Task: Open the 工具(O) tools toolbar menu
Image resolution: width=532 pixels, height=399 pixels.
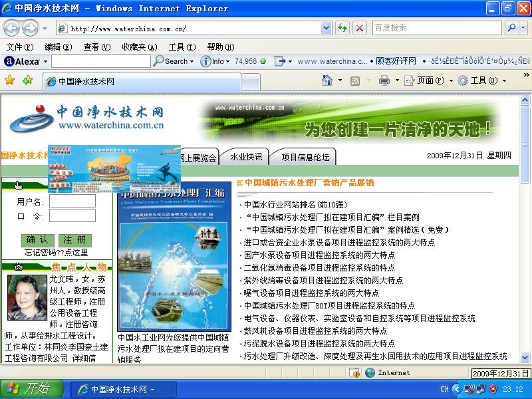Action: pos(481,80)
